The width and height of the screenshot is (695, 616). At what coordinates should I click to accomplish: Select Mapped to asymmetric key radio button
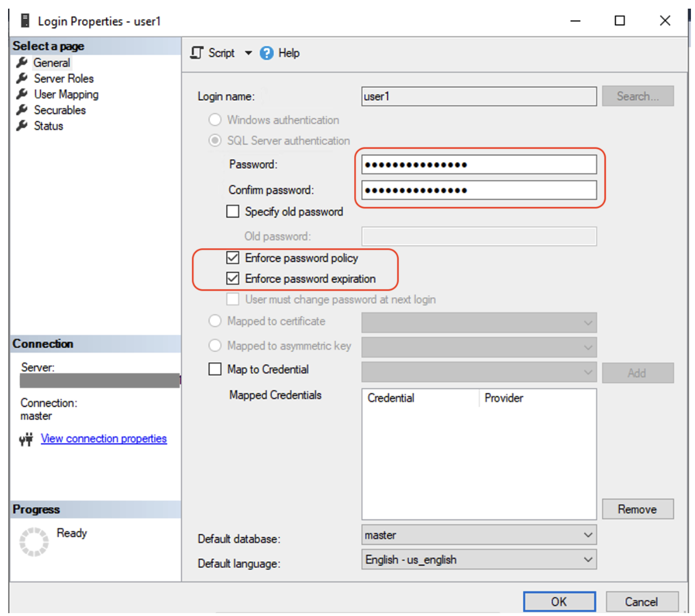[215, 345]
